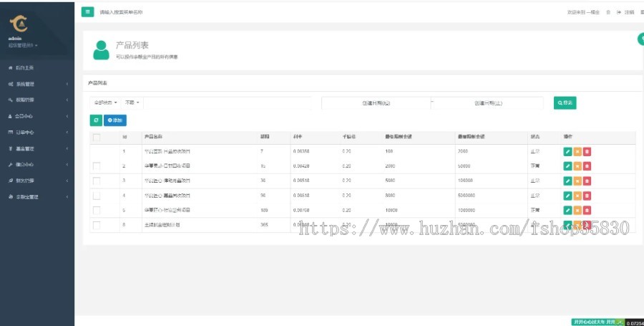644x326 pixels.
Task: Edit product row with id 4
Action: [567, 196]
